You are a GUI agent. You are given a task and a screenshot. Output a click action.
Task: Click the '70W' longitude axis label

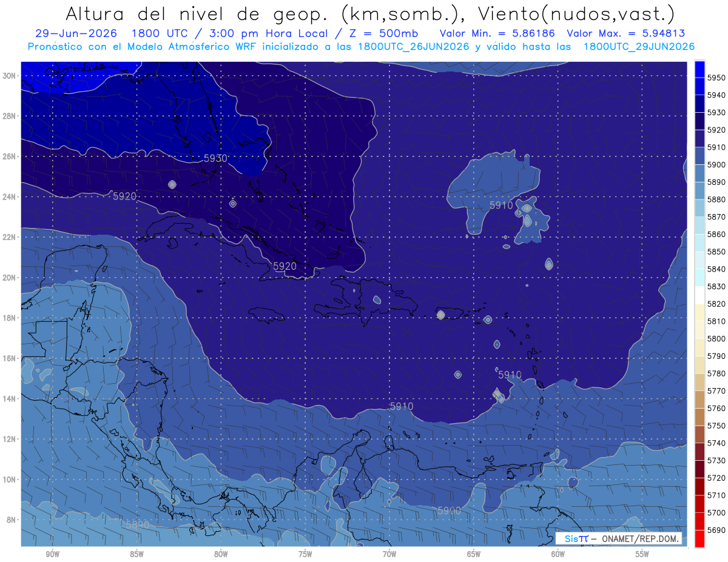[x=389, y=554]
